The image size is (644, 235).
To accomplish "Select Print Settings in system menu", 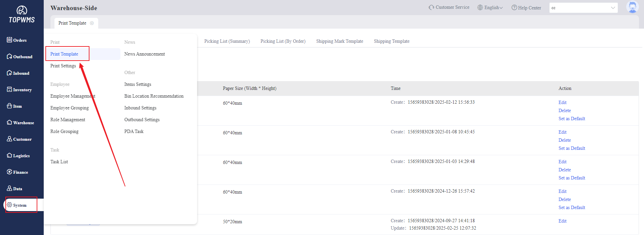I will pyautogui.click(x=63, y=66).
